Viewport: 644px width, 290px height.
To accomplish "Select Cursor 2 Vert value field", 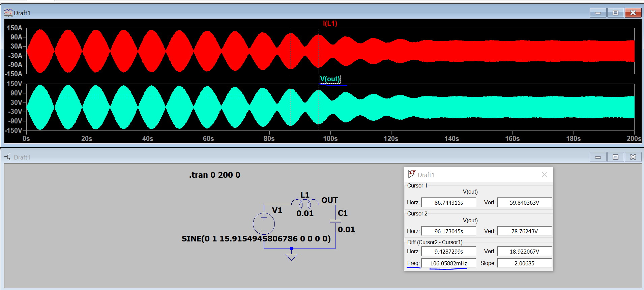I will tap(524, 231).
